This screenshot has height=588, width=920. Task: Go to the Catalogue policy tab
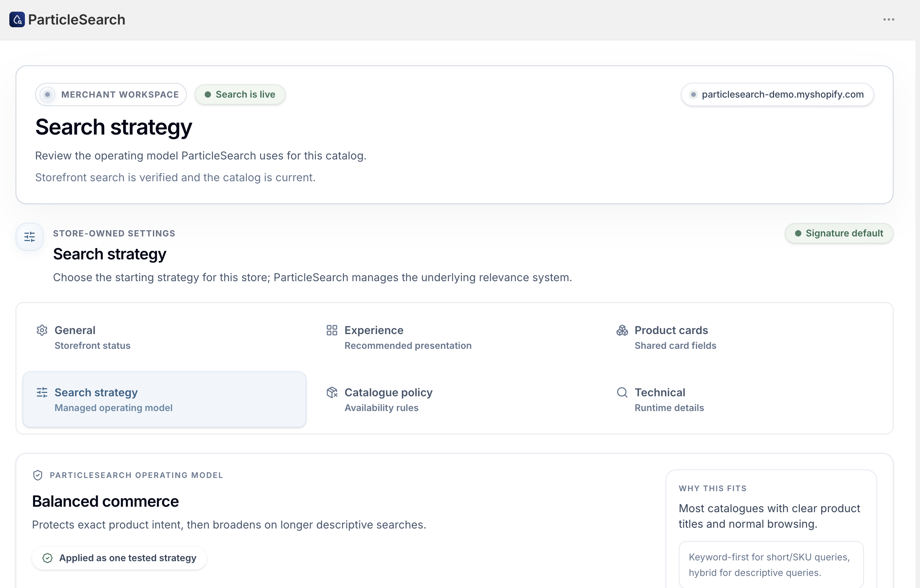point(454,399)
